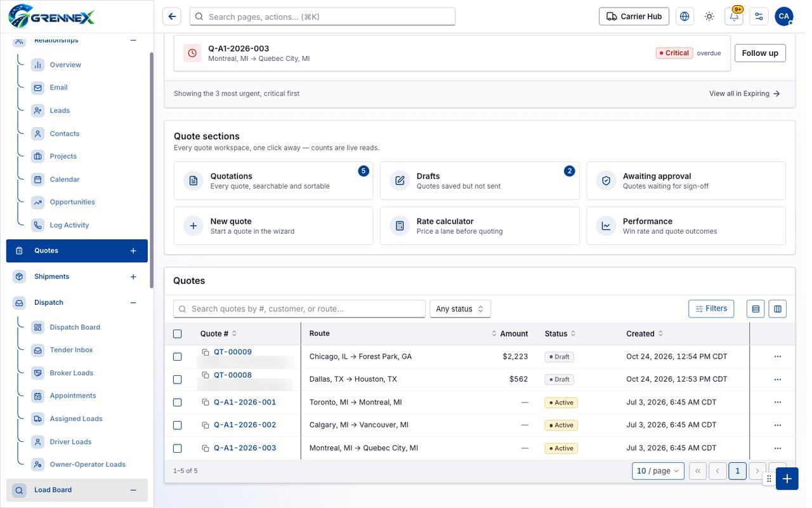Open the language globe icon
812x508 pixels.
684,17
